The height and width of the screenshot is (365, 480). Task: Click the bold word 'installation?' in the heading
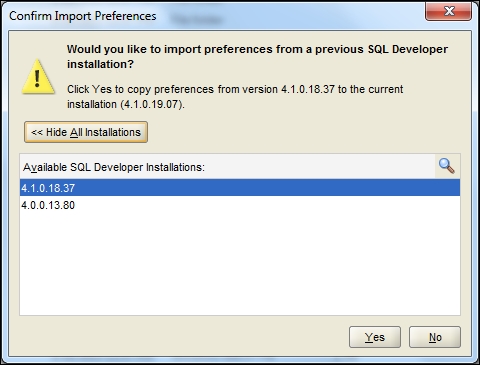click(x=100, y=64)
